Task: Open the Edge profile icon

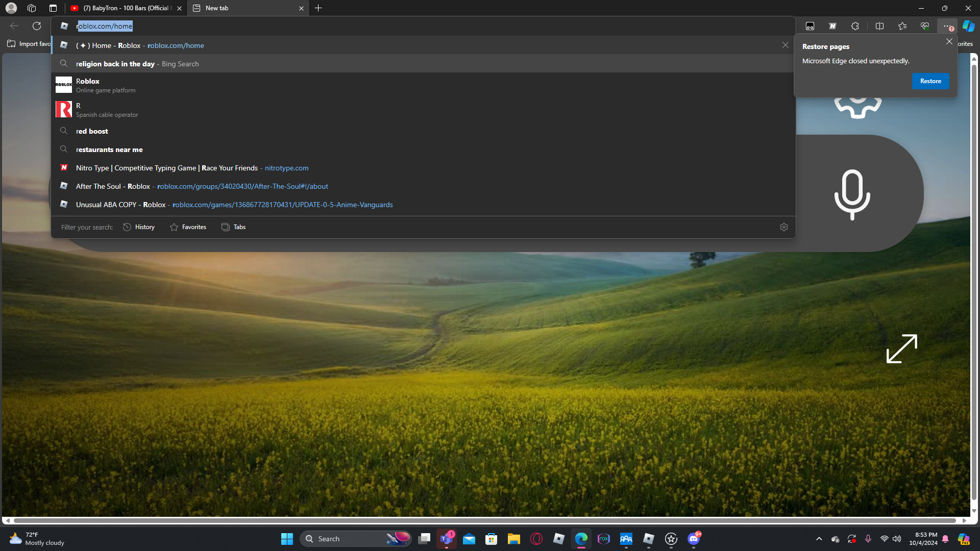Action: pos(11,8)
